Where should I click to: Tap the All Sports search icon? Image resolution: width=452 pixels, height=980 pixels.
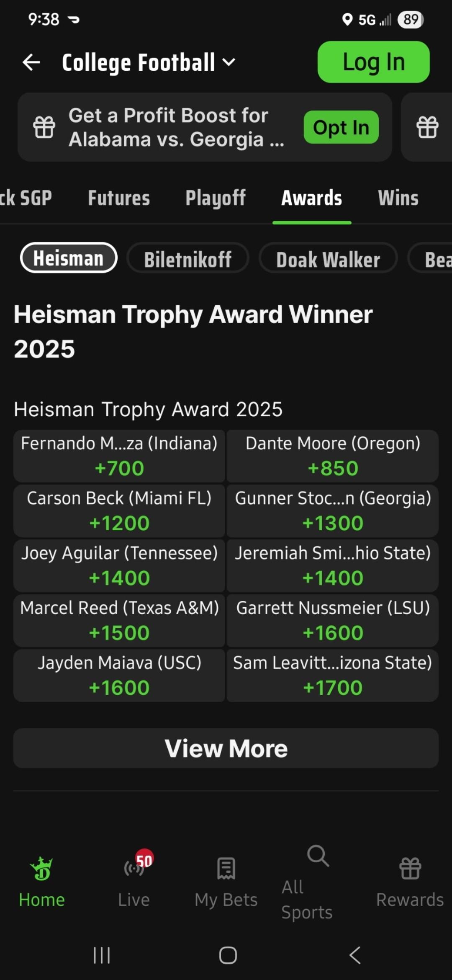(x=318, y=856)
